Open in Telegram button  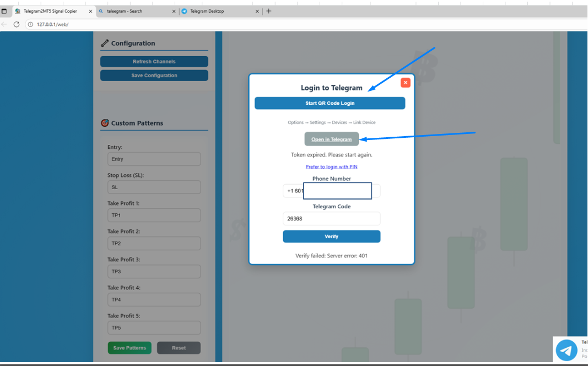[x=332, y=139]
